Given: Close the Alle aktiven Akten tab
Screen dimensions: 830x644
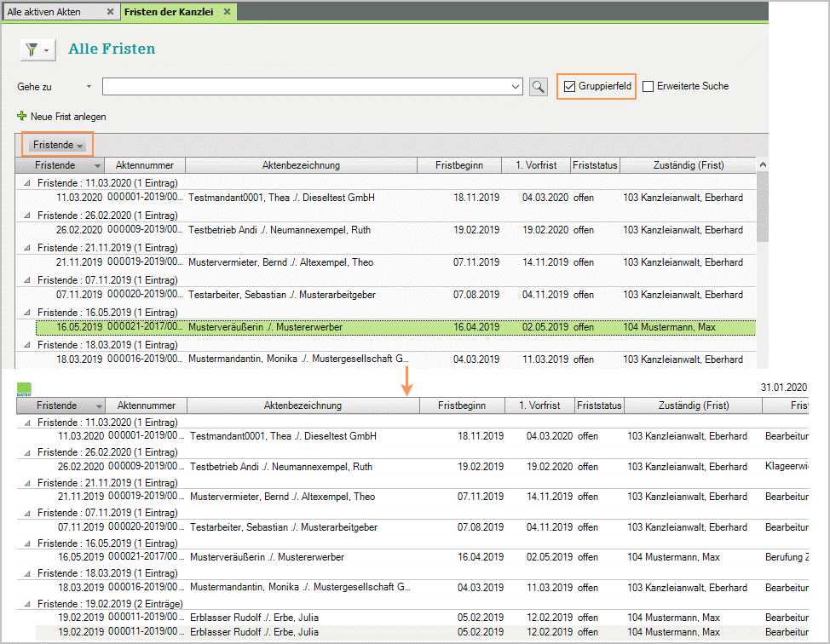Looking at the screenshot, I should pos(110,12).
